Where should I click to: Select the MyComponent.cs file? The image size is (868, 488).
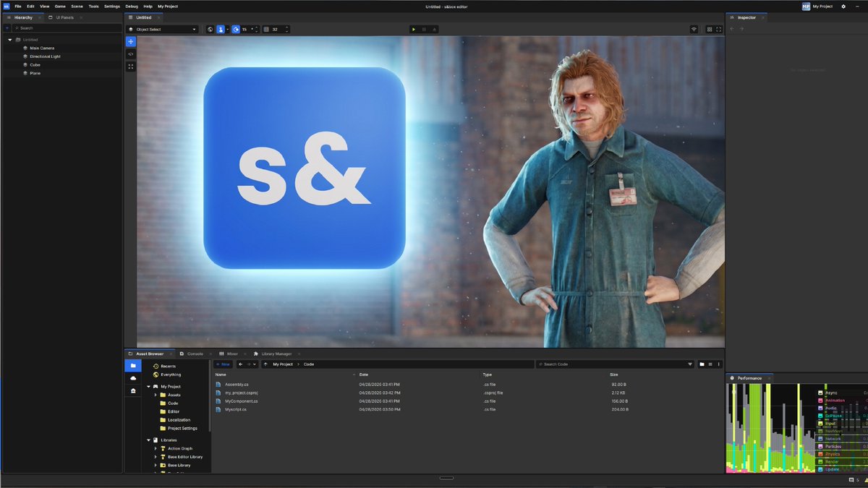pos(242,401)
